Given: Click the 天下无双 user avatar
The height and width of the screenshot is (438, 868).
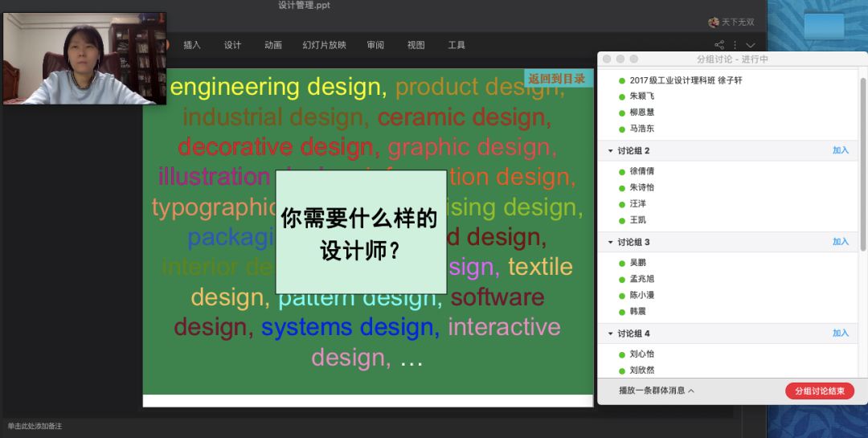Looking at the screenshot, I should (713, 23).
